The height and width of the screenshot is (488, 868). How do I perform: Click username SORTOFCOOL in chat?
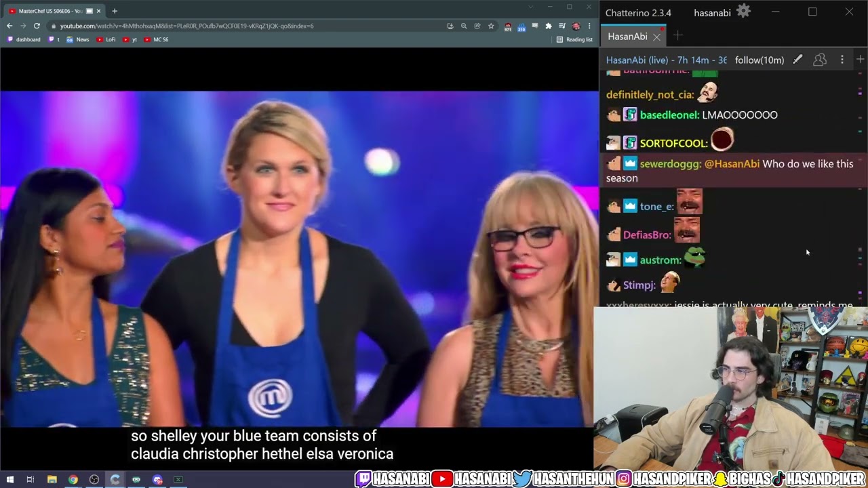pyautogui.click(x=675, y=143)
